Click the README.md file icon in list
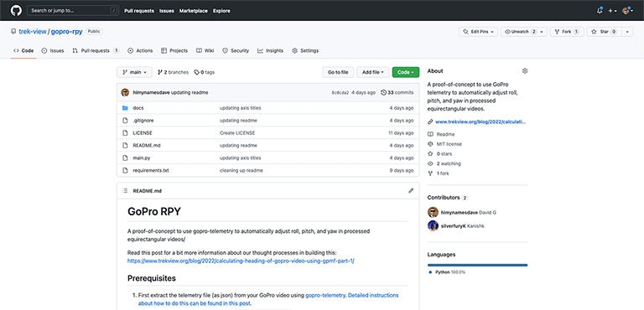This screenshot has width=644, height=310. [x=125, y=145]
